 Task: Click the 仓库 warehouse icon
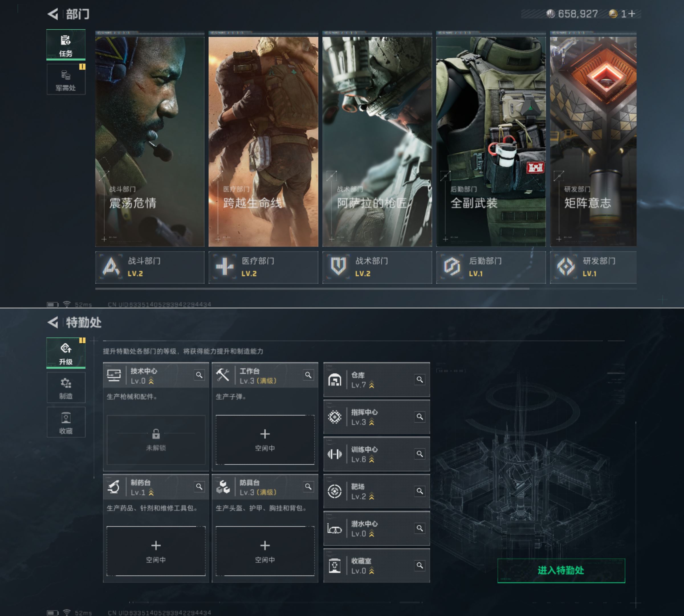pos(335,380)
